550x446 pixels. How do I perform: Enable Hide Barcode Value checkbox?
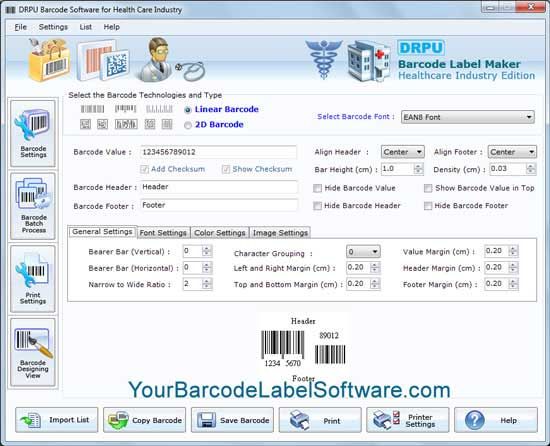317,189
